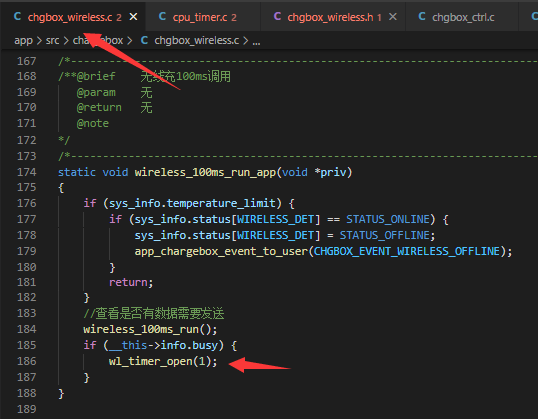Click the *priv parameter on line 174

[x=330, y=172]
